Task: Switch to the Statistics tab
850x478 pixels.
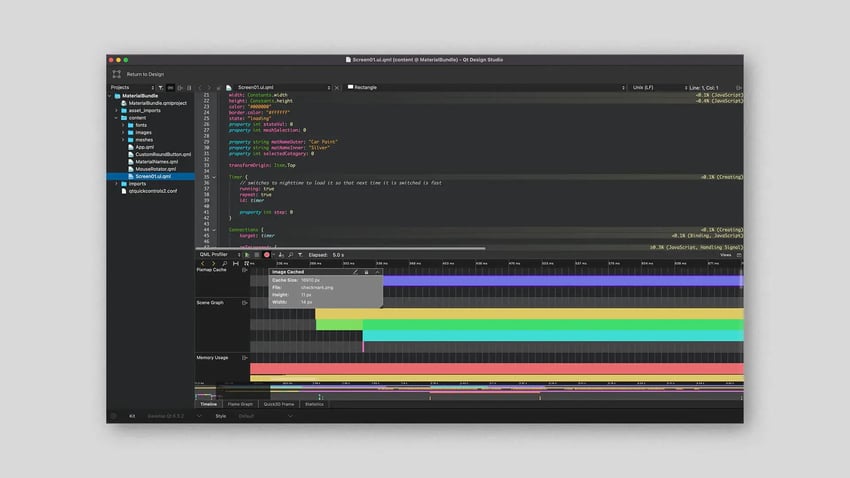Action: (314, 404)
